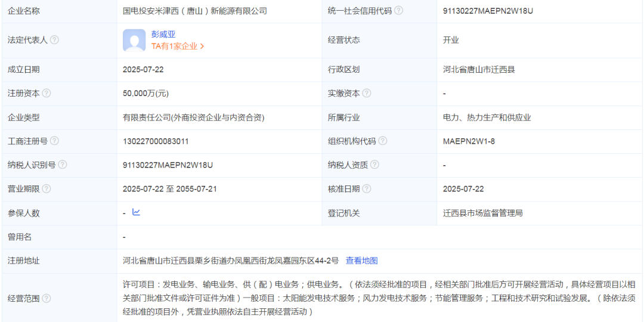Click help icon beside 参保人数
644x322 pixels.
pos(47,213)
